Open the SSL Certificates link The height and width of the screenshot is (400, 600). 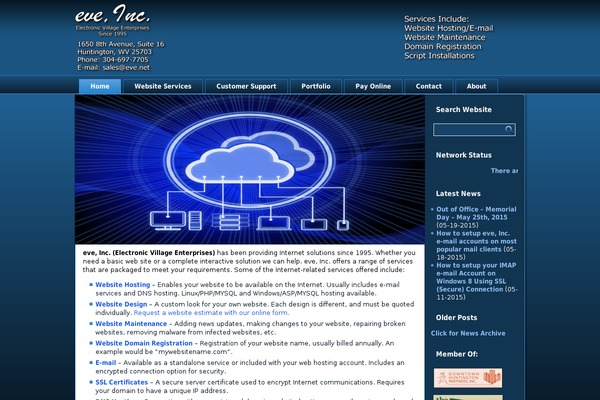click(x=121, y=382)
